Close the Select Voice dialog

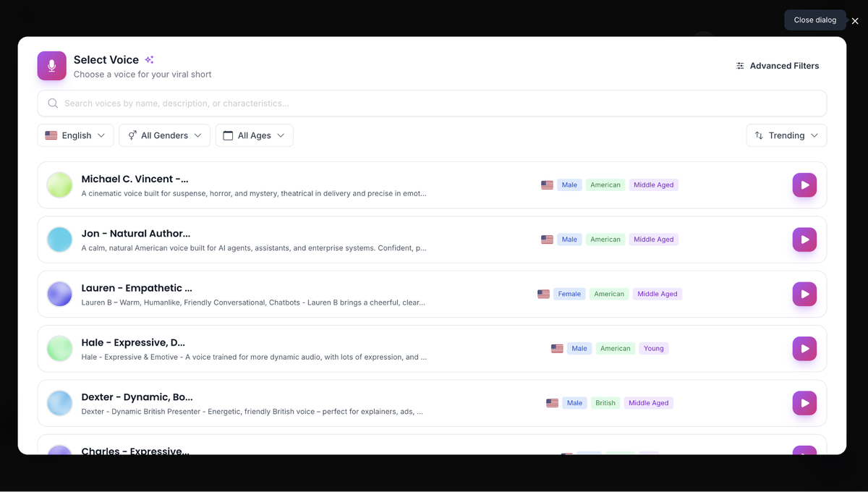click(x=855, y=21)
